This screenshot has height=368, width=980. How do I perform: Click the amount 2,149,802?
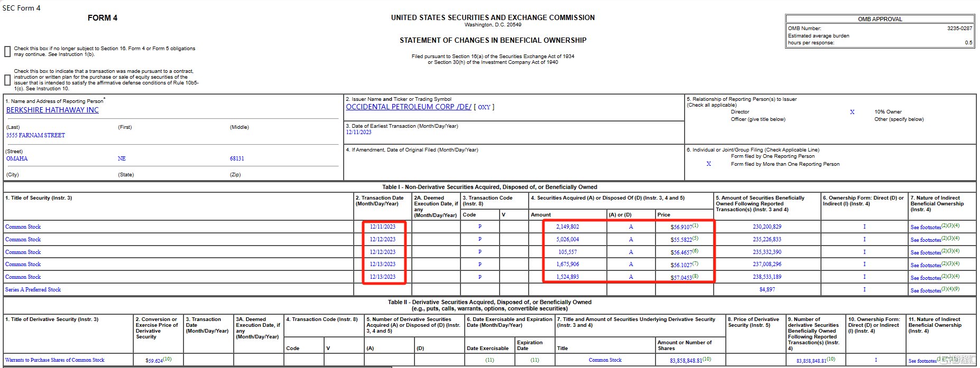pos(568,227)
